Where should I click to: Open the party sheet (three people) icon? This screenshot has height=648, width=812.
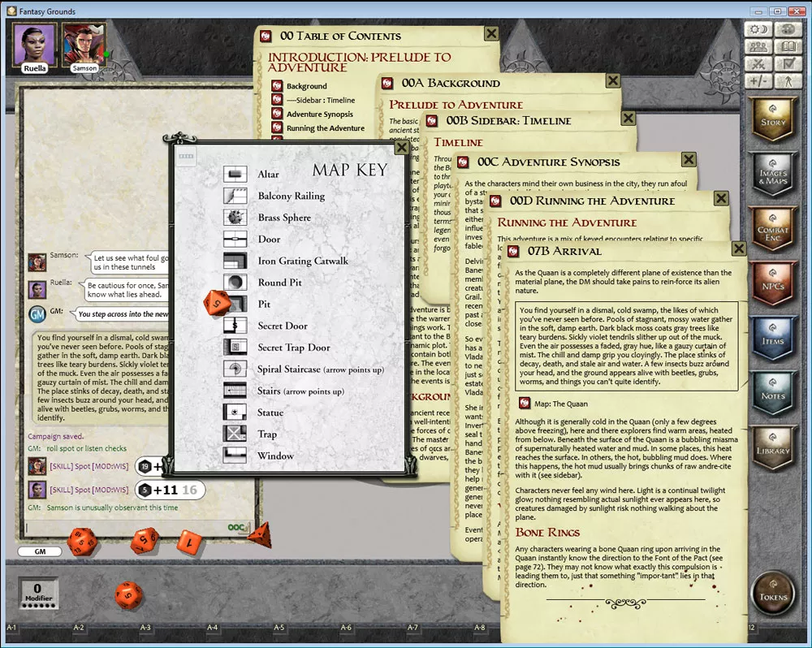(x=758, y=46)
